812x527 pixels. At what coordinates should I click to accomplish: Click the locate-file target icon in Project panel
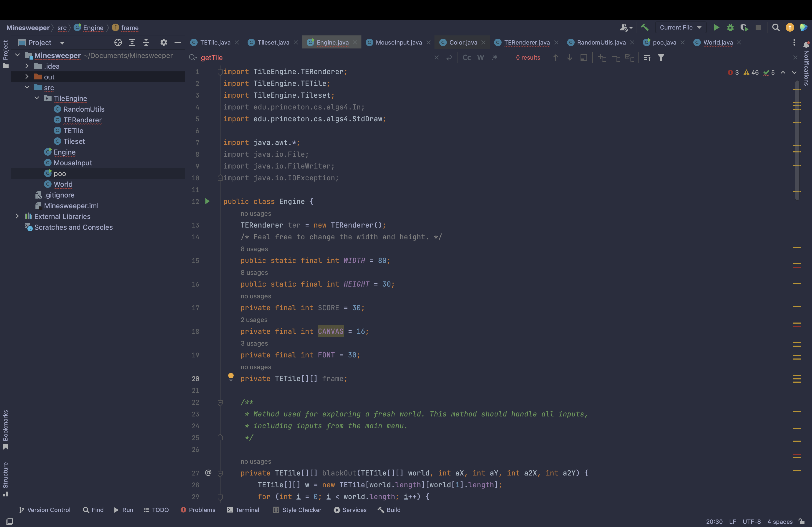click(118, 42)
